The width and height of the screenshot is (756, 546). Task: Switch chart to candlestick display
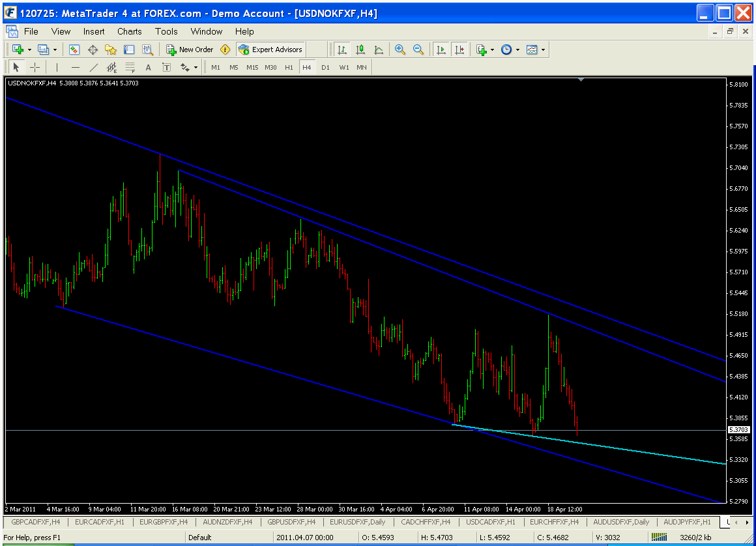tap(360, 50)
